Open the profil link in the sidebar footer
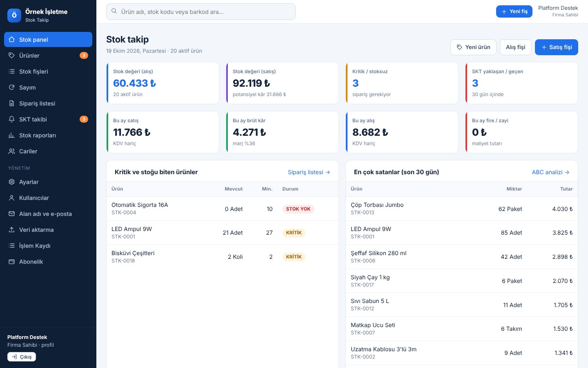588x368 pixels. [48, 345]
